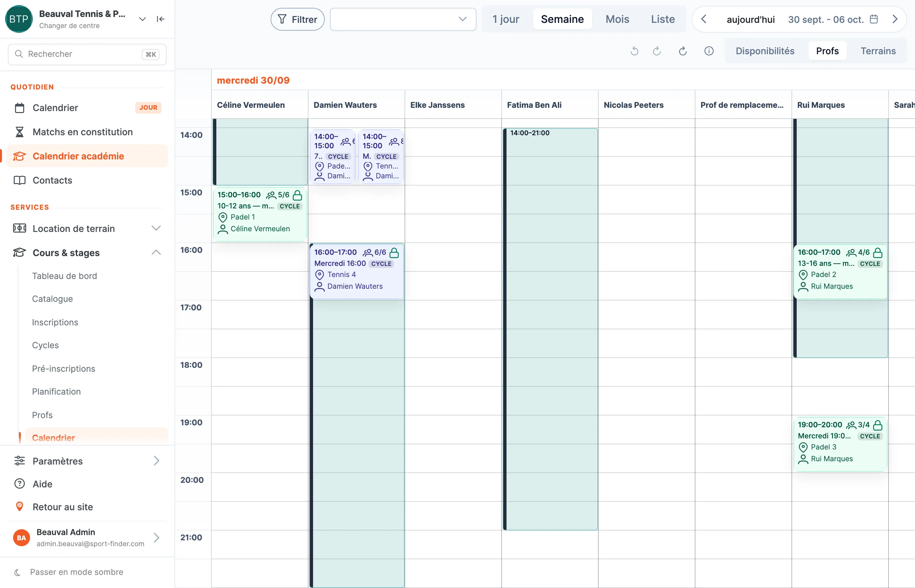915x588 pixels.
Task: Open Calendrier in the Quotidien section
Action: coord(88,108)
